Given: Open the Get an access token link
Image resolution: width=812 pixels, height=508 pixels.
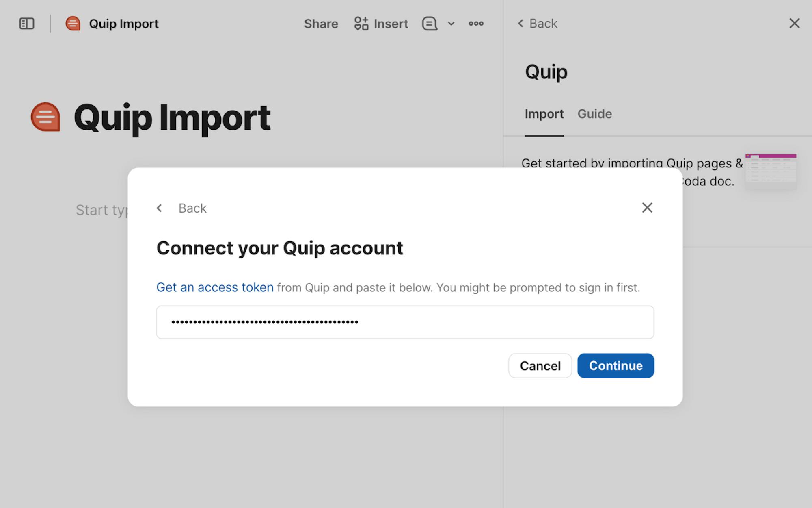Looking at the screenshot, I should 215,287.
